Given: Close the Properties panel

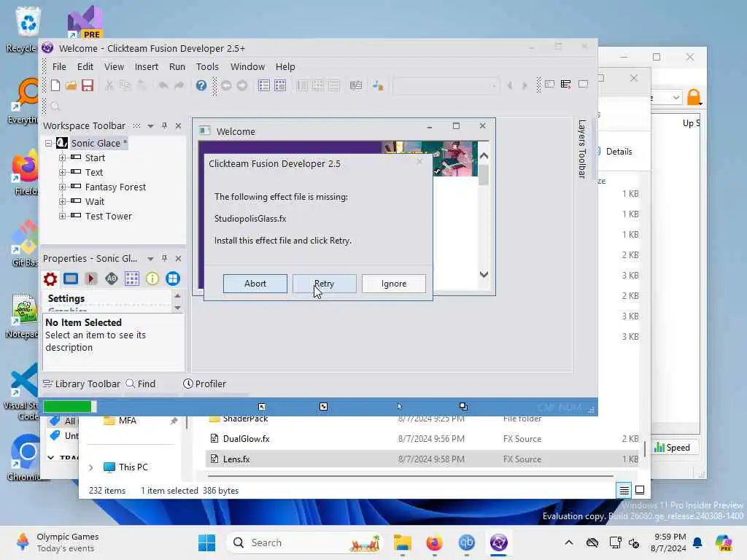Looking at the screenshot, I should point(178,258).
